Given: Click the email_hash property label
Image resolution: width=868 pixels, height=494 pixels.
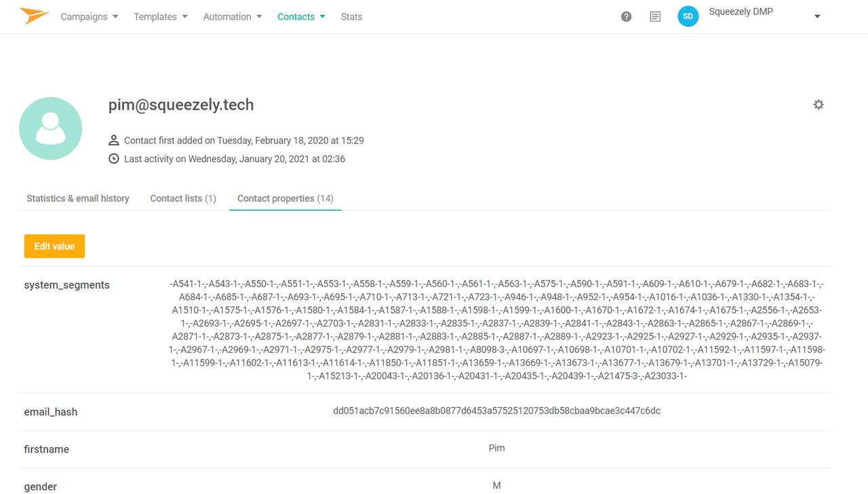Looking at the screenshot, I should click(x=51, y=412).
